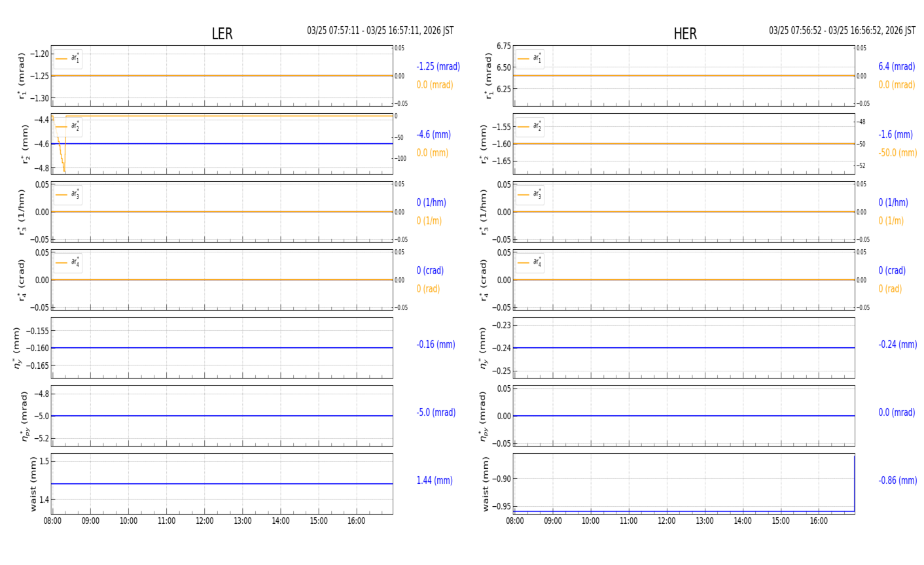Image resolution: width=924 pixels, height=565 pixels.
Task: Click the ∂r4* legend in LER plot
Action: (68, 263)
